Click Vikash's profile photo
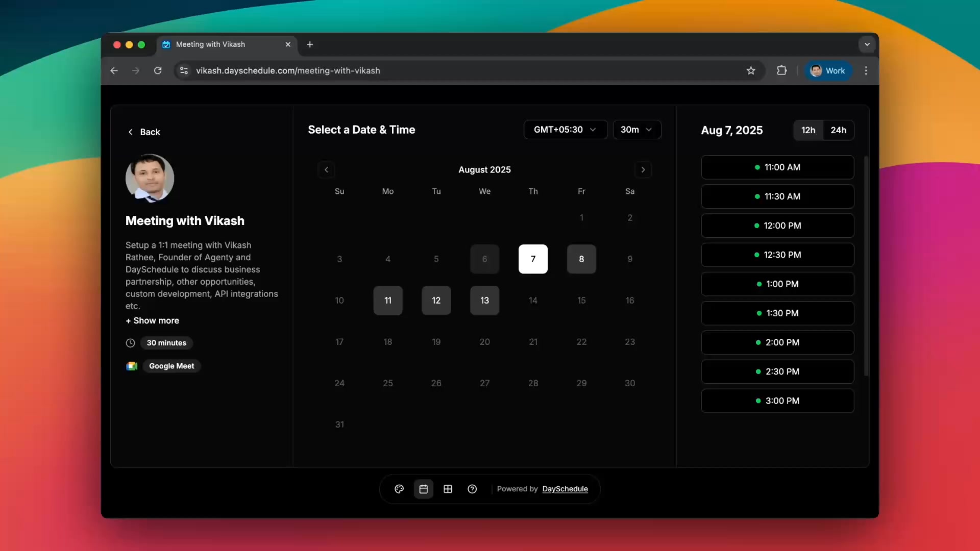Image resolution: width=980 pixels, height=551 pixels. pos(150,178)
